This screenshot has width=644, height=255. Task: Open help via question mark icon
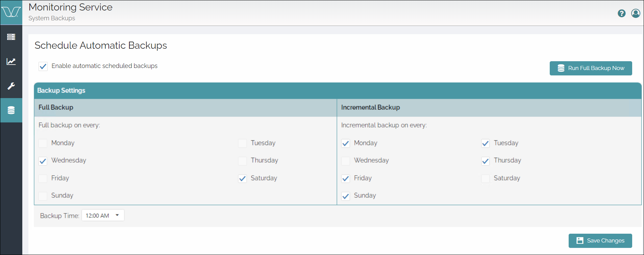(x=621, y=13)
